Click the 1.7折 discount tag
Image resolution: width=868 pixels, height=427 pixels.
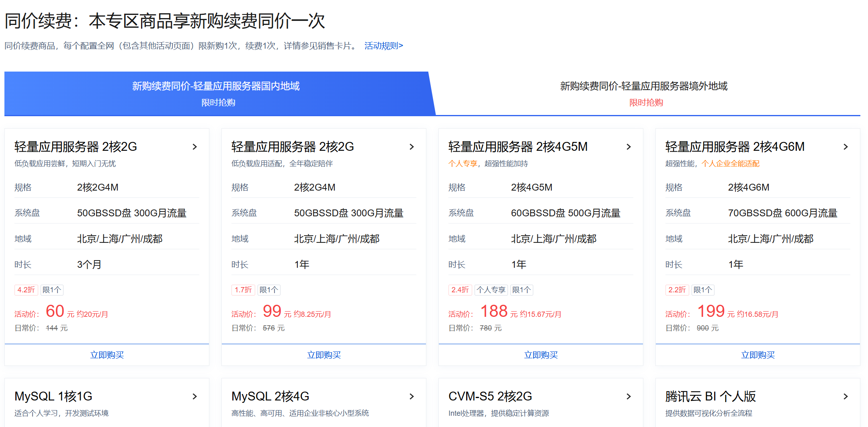pos(243,290)
